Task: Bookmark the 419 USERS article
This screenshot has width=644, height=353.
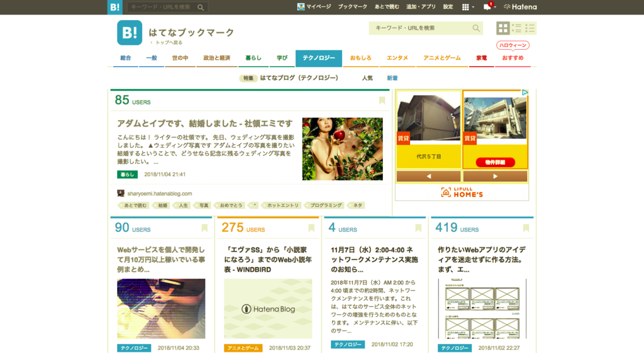Action: (x=526, y=228)
